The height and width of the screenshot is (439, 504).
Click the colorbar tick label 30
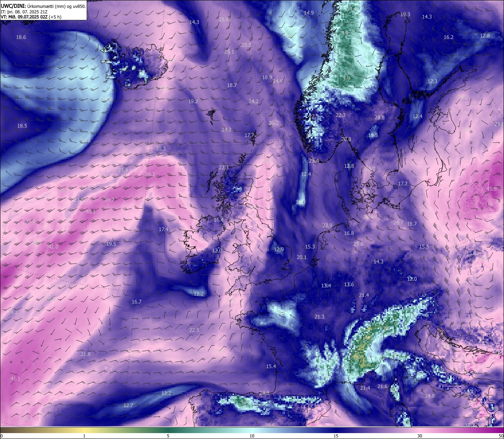coord(420,436)
